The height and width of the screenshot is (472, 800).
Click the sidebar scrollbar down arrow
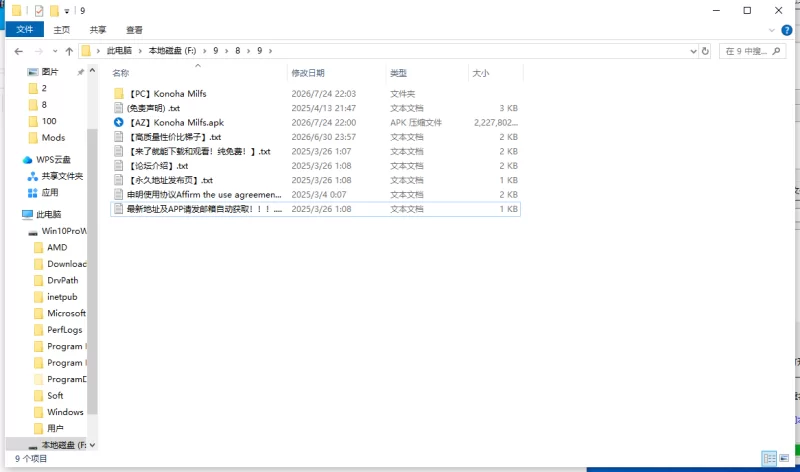(x=92, y=445)
